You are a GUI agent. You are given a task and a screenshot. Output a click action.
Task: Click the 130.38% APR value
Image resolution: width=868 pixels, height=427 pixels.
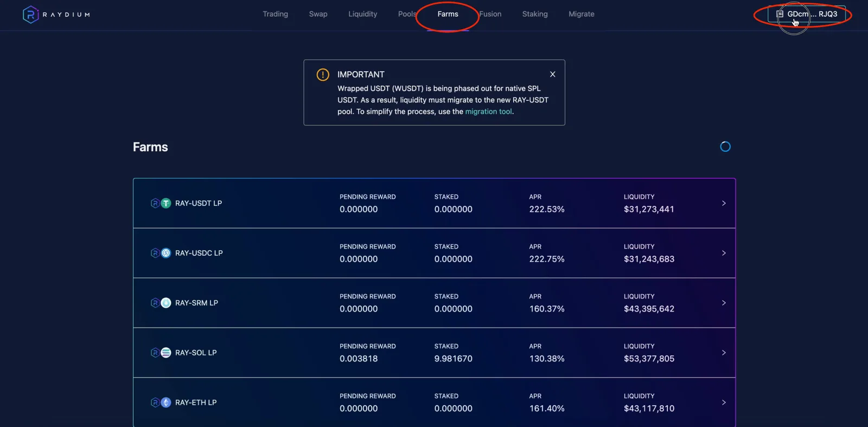[x=547, y=359]
